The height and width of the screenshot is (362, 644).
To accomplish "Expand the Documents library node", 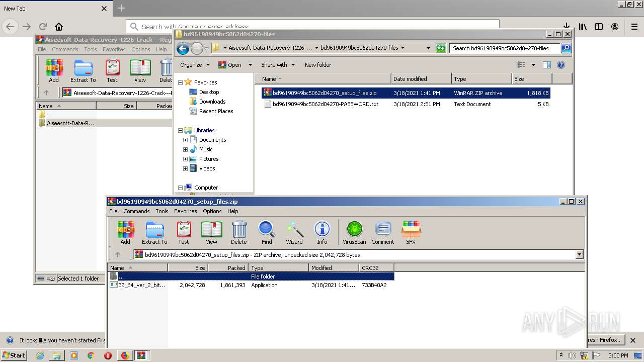I will [185, 140].
